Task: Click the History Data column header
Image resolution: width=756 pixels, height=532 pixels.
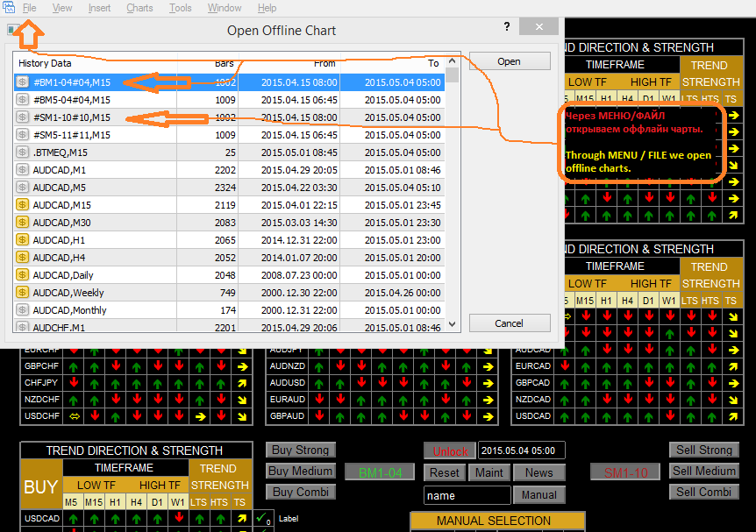Action: pyautogui.click(x=95, y=63)
